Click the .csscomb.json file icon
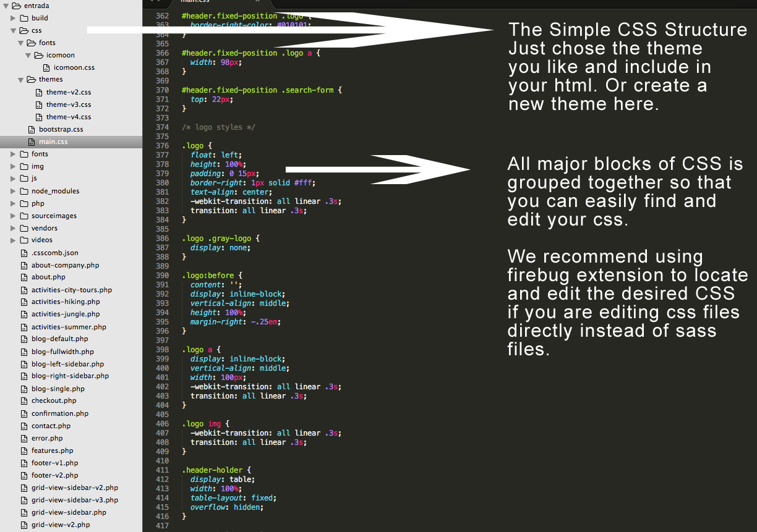Viewport: 757px width, 532px height. [24, 253]
